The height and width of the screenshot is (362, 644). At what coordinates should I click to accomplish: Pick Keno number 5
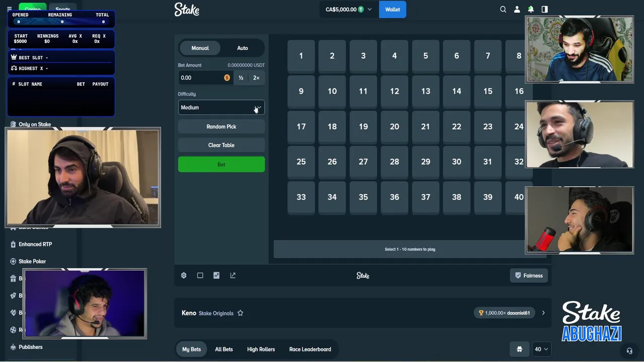click(x=426, y=56)
